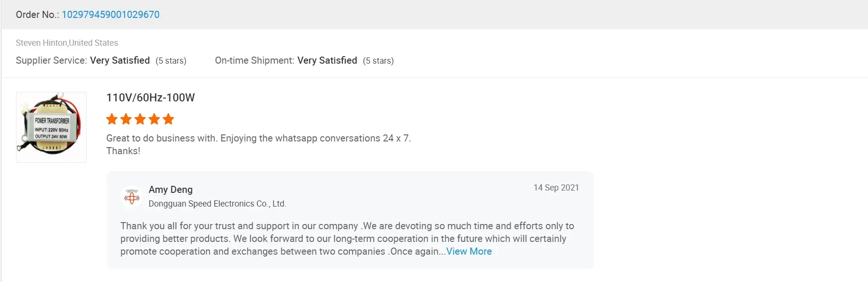Click the reply date 14 Sep 2021
This screenshot has height=282, width=868.
click(556, 188)
